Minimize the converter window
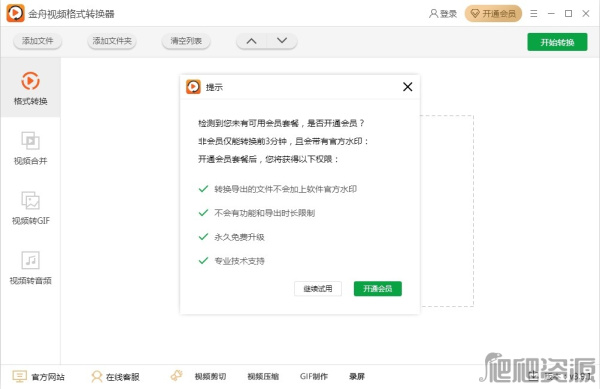This screenshot has height=389, width=600. tap(551, 14)
